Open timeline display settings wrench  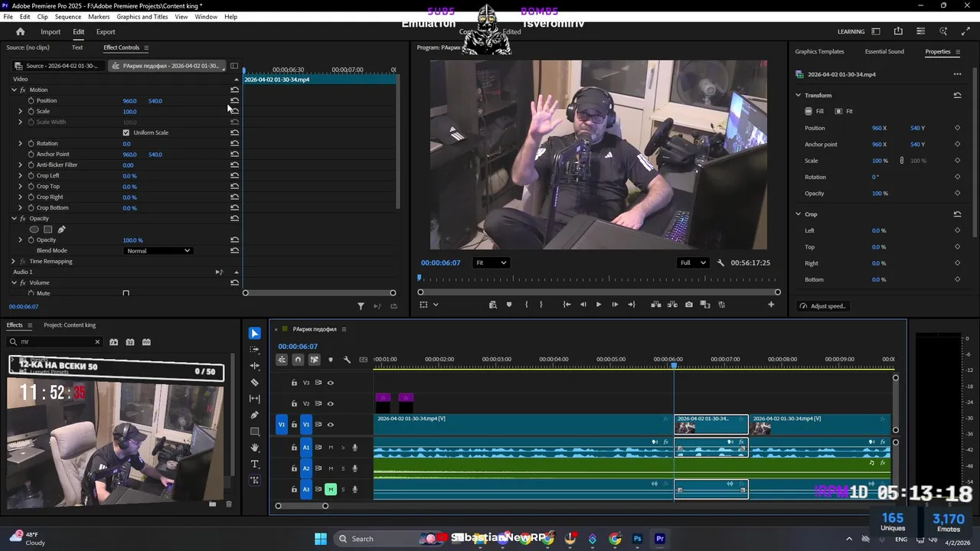347,360
